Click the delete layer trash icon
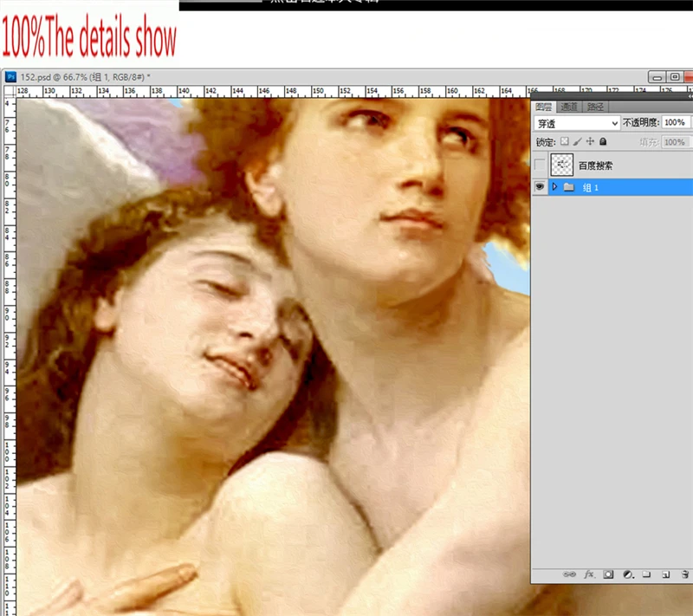This screenshot has height=616, width=693. pos(684,574)
